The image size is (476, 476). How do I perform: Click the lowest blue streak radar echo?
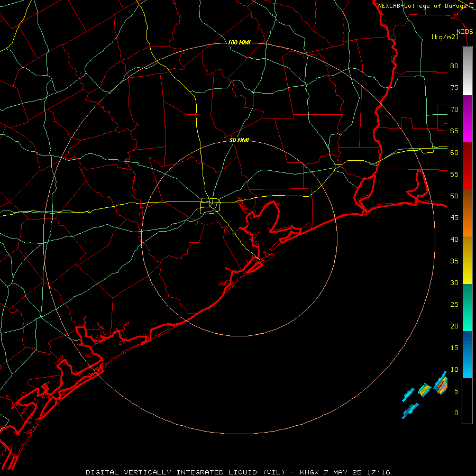point(410,411)
